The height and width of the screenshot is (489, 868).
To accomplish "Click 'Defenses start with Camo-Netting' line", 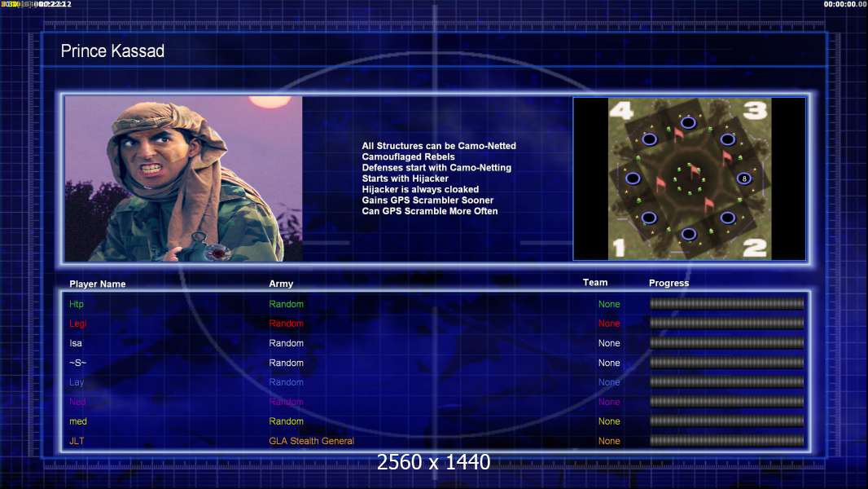I will pos(436,167).
